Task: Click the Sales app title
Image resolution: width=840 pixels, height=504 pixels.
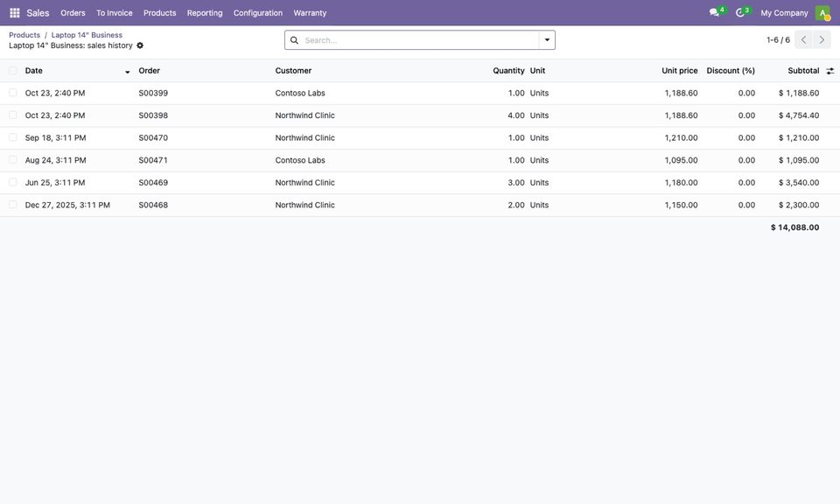Action: tap(38, 13)
